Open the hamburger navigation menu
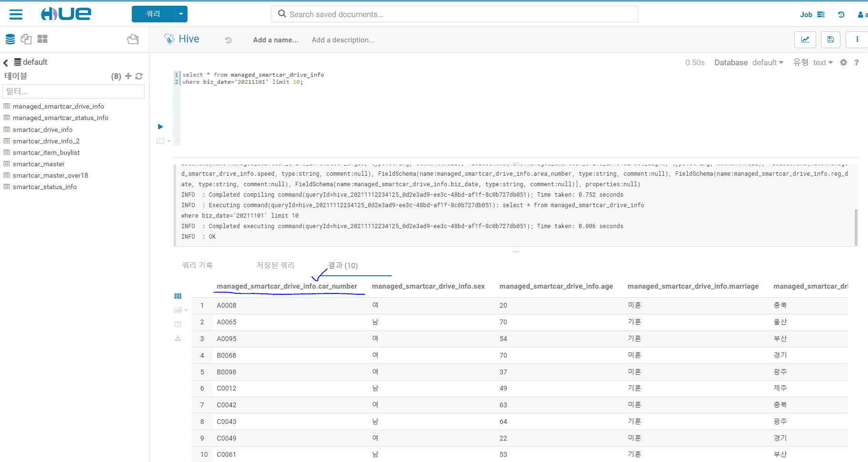 (x=16, y=14)
